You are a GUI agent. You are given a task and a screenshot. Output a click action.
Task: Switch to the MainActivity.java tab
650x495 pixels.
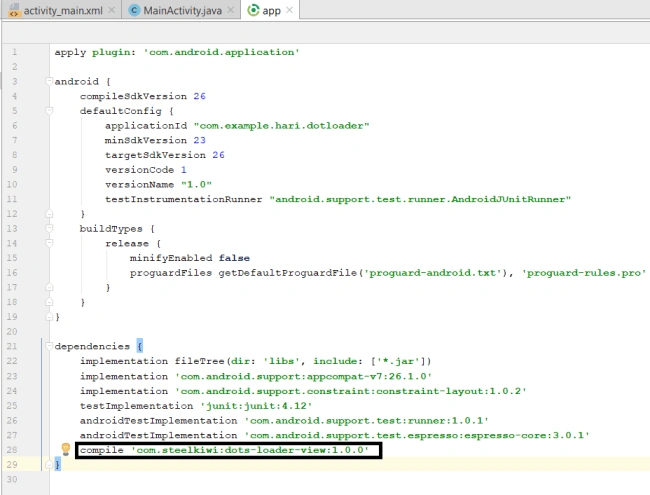pos(182,10)
